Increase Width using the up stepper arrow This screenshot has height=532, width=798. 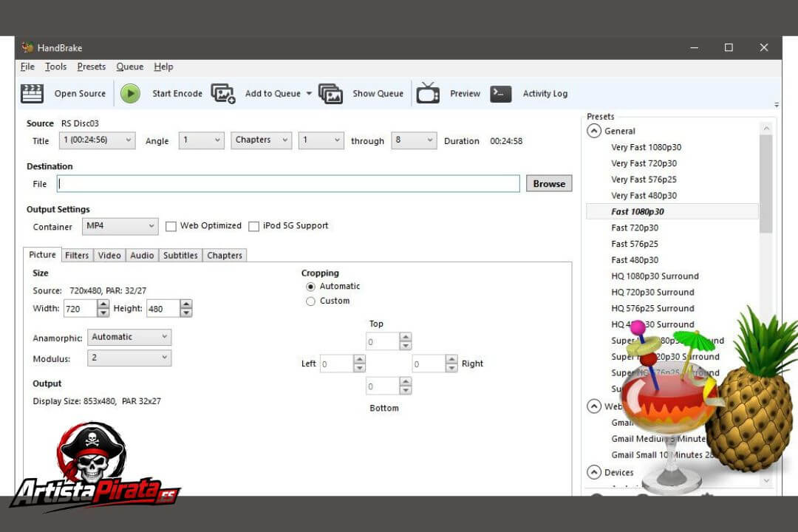tap(103, 304)
